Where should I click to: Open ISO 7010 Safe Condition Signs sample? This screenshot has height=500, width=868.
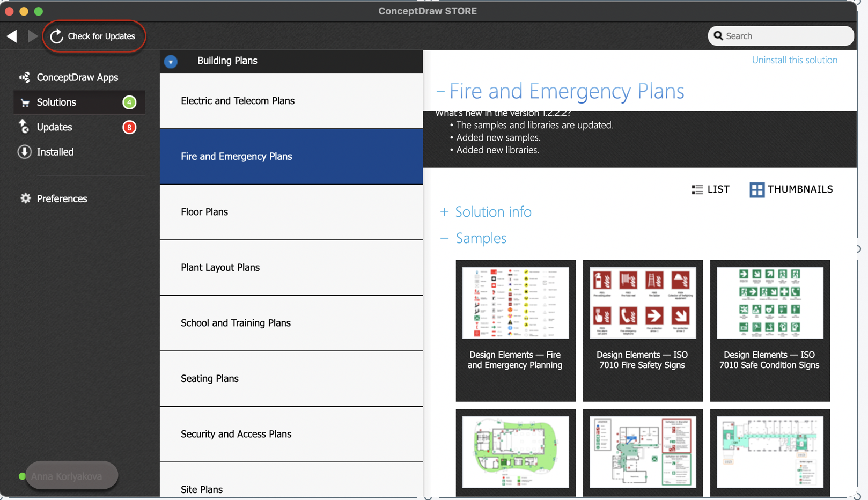[770, 330]
